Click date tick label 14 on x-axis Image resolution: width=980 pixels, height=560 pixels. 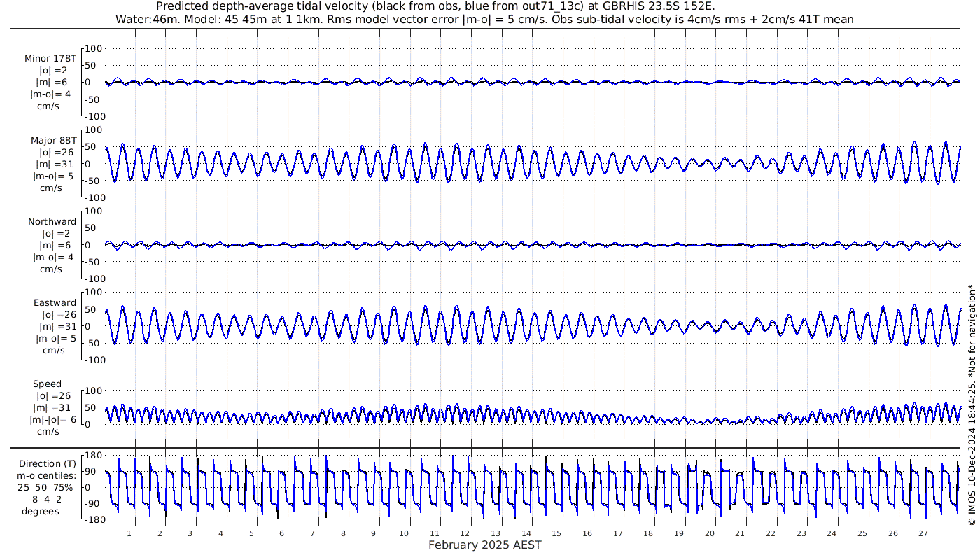[x=526, y=533]
